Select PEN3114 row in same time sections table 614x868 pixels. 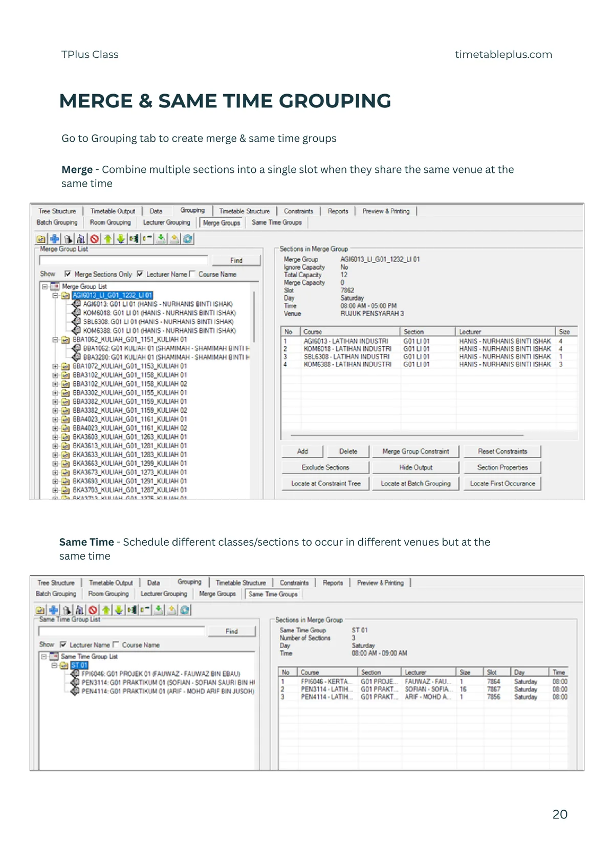[x=424, y=689]
